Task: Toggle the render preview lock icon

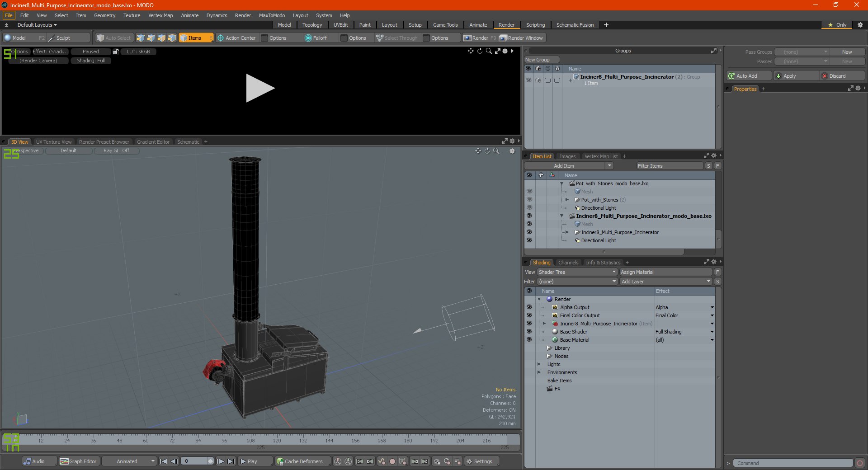Action: coord(116,52)
